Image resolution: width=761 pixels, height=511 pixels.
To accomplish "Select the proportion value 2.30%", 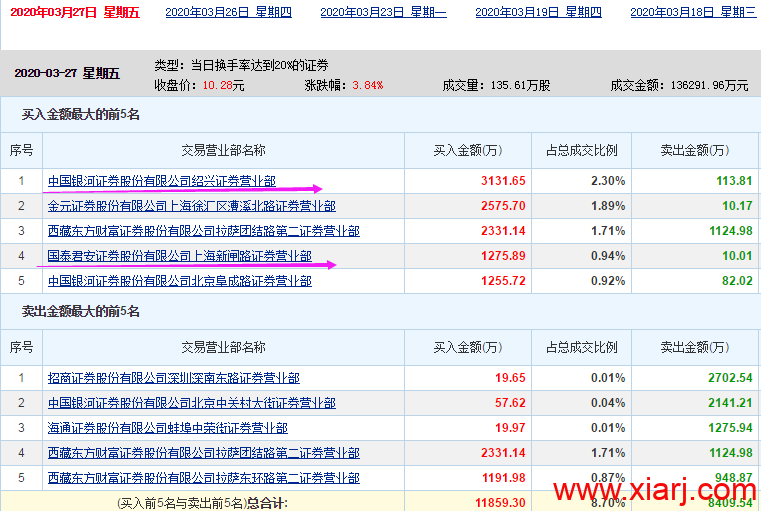I will tap(608, 181).
